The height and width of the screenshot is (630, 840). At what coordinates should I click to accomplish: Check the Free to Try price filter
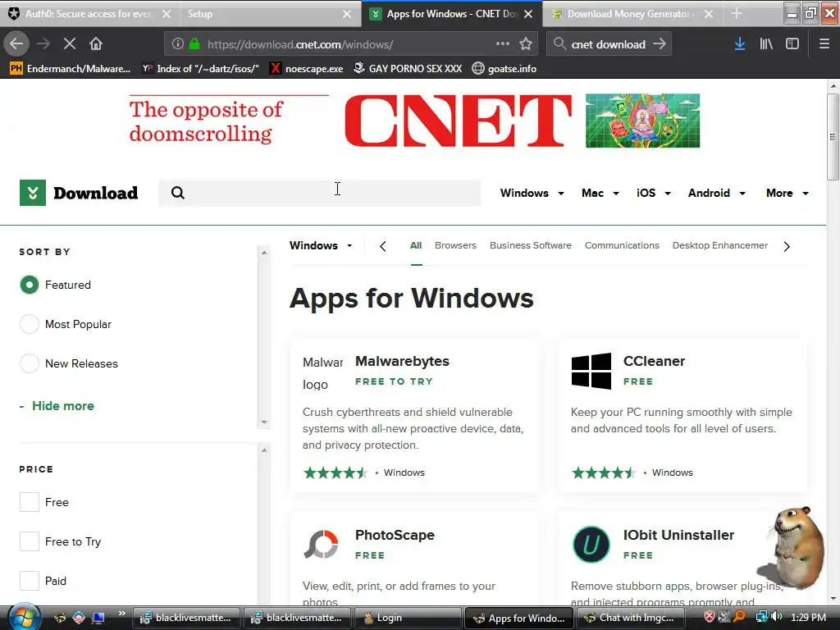[30, 541]
